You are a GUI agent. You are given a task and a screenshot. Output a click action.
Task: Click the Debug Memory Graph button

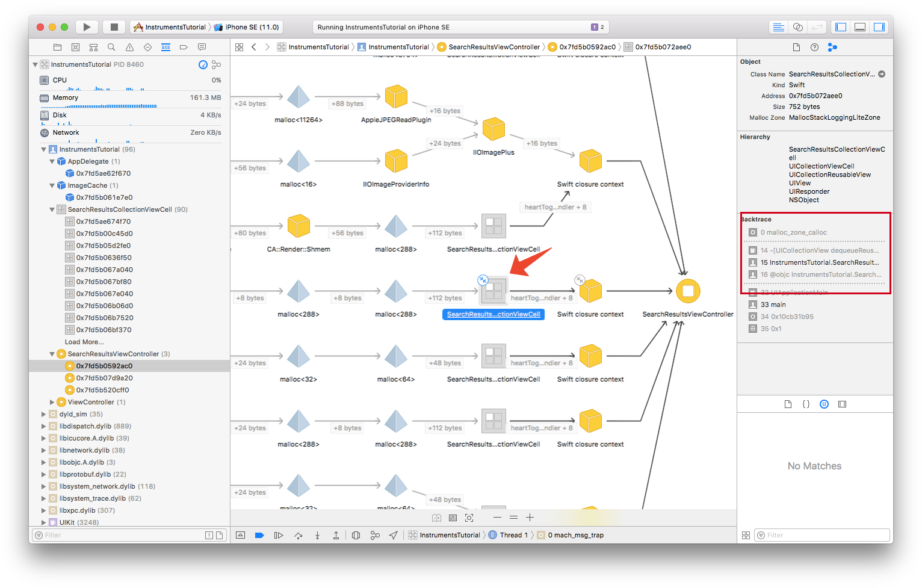click(375, 535)
